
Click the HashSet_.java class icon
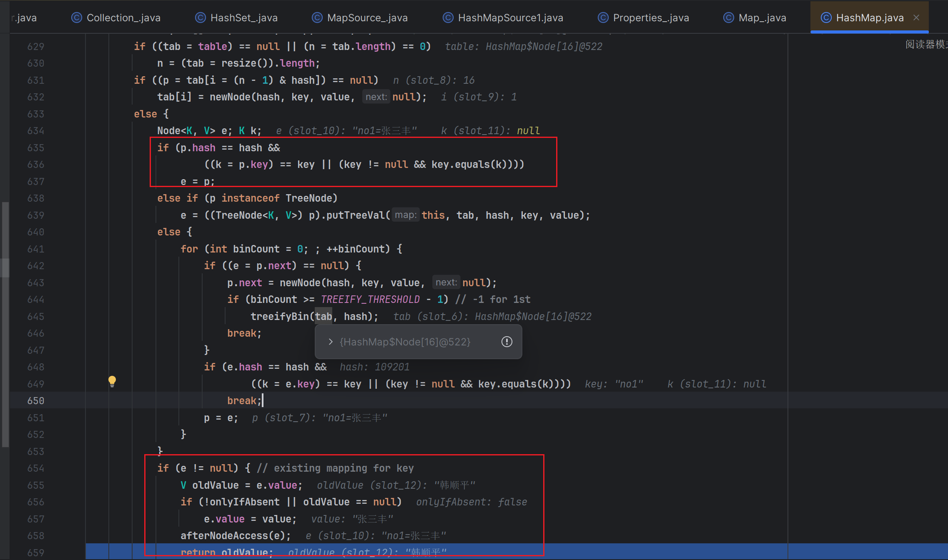pos(201,18)
